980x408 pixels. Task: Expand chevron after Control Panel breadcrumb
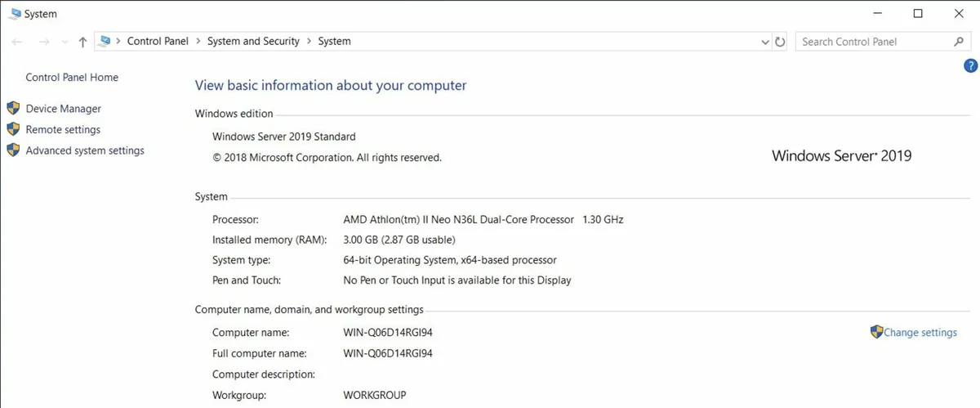pos(198,42)
